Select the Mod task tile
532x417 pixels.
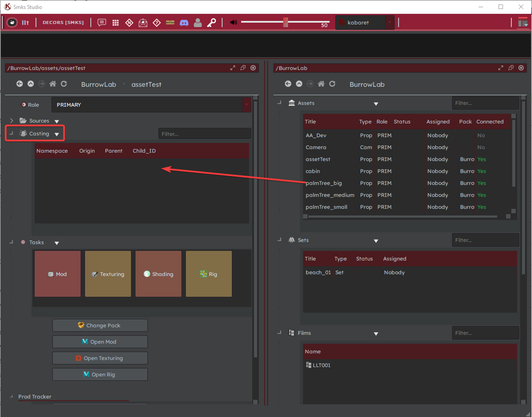[57, 274]
